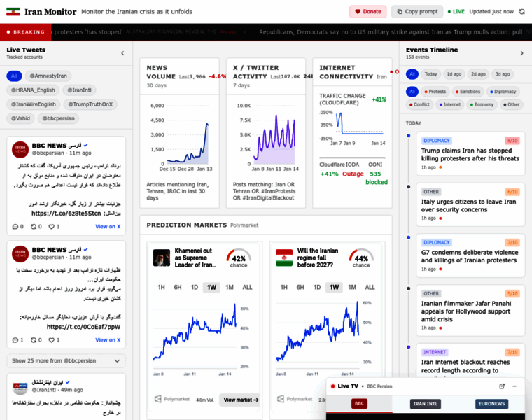
Task: Select 1D range on Iranian regime market chart
Action: click(317, 288)
